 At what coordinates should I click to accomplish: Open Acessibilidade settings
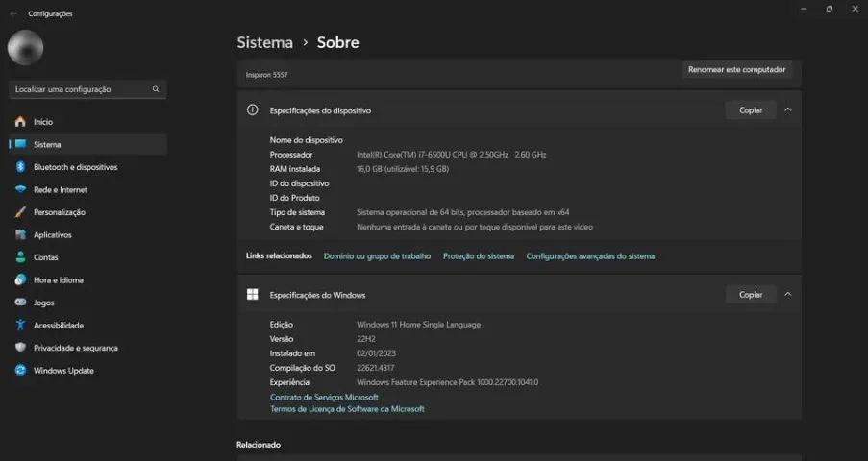[x=88, y=326]
